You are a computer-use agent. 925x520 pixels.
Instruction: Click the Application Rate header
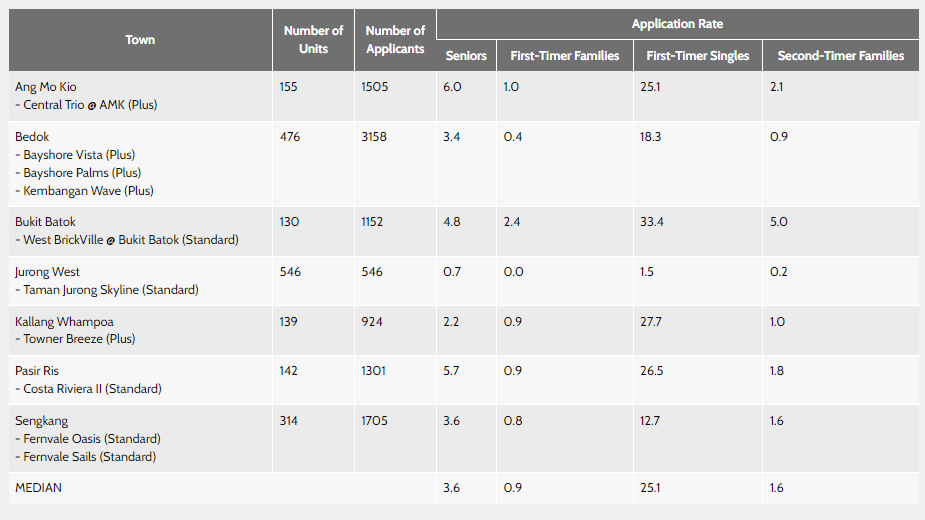point(677,24)
